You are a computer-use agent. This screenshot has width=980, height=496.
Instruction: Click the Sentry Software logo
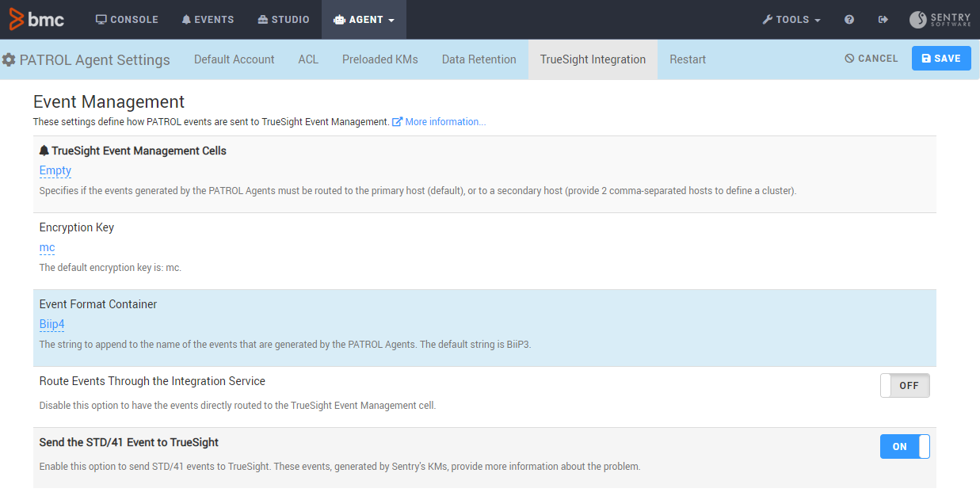point(940,20)
